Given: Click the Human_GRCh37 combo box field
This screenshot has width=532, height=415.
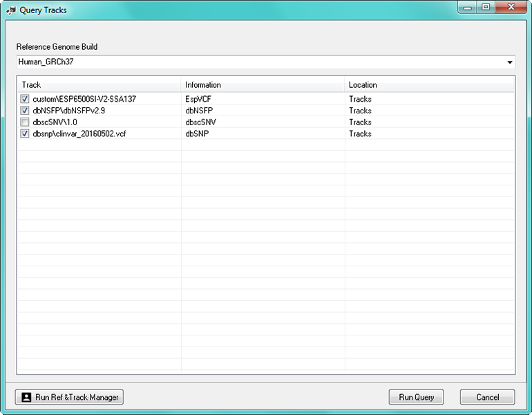Looking at the screenshot, I should pos(266,62).
